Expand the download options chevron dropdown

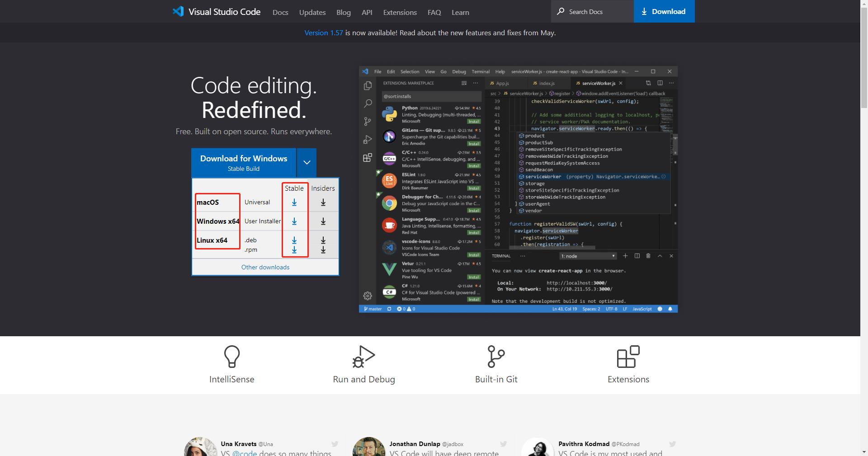(x=307, y=162)
